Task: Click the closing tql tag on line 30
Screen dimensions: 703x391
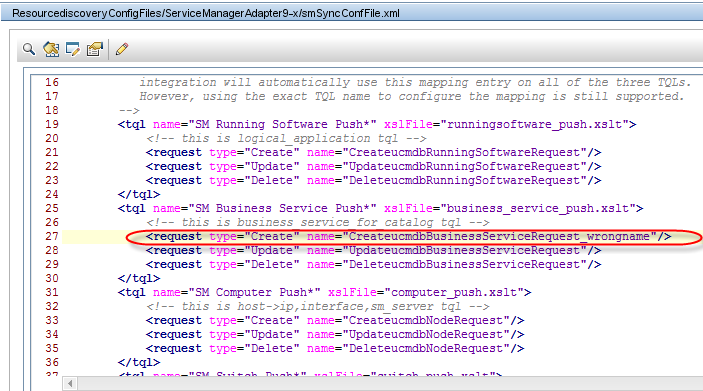Action: tap(139, 278)
